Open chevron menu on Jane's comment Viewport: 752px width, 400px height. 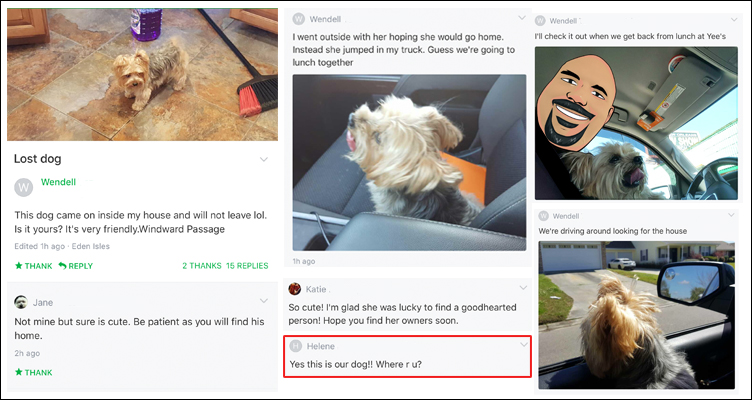264,301
